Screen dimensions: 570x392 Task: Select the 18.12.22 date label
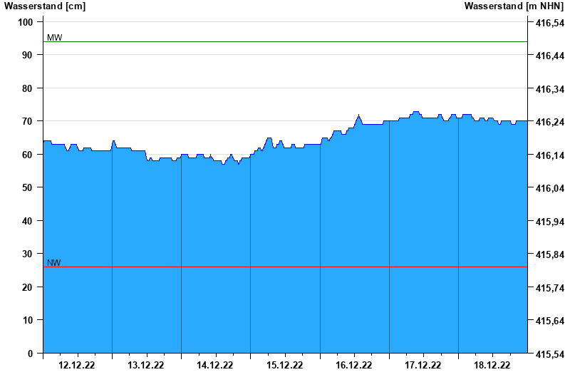(x=492, y=366)
